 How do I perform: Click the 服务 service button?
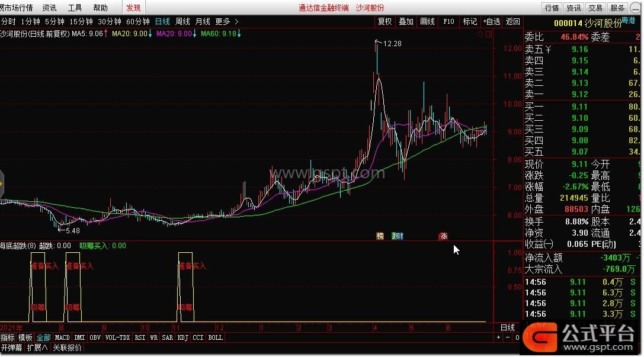tap(617, 8)
